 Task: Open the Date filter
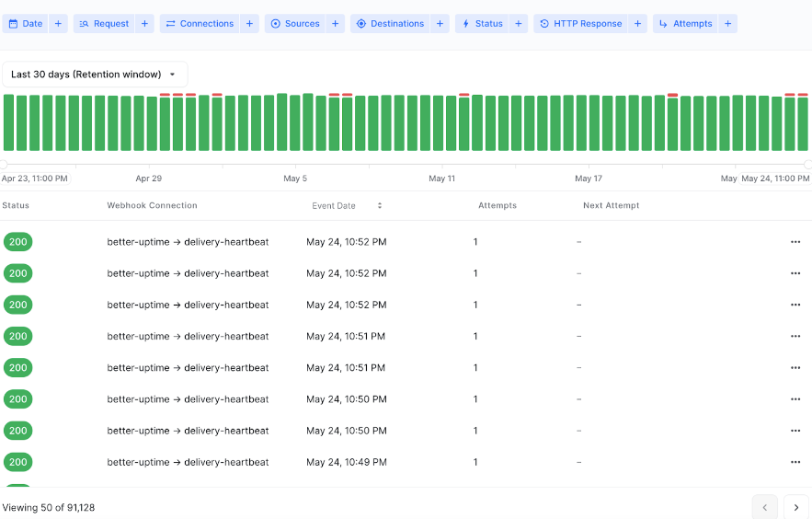pos(26,23)
